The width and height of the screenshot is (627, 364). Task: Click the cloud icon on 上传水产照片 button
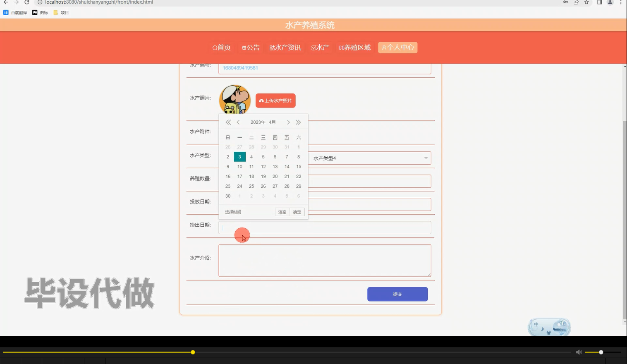tap(261, 101)
